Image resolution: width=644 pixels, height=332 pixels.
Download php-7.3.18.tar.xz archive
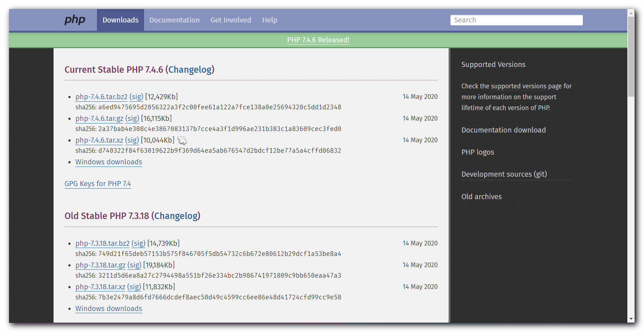tap(100, 287)
